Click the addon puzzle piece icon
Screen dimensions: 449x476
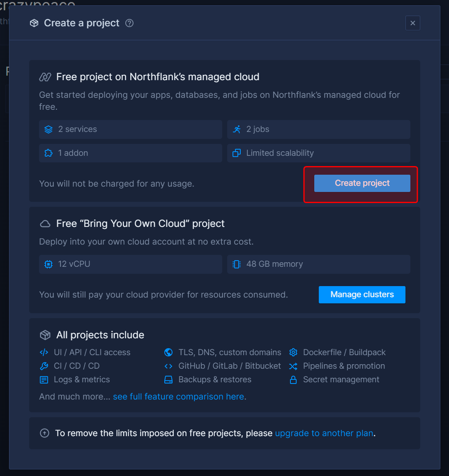tap(48, 153)
